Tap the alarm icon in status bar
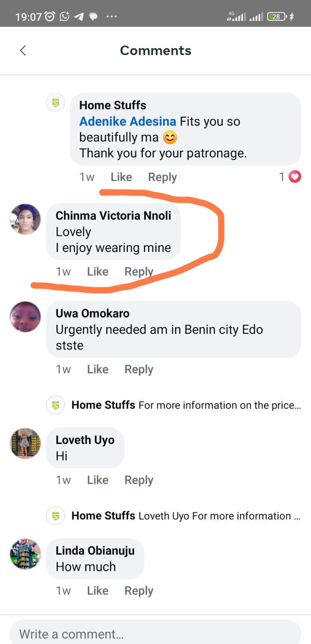 tap(50, 17)
